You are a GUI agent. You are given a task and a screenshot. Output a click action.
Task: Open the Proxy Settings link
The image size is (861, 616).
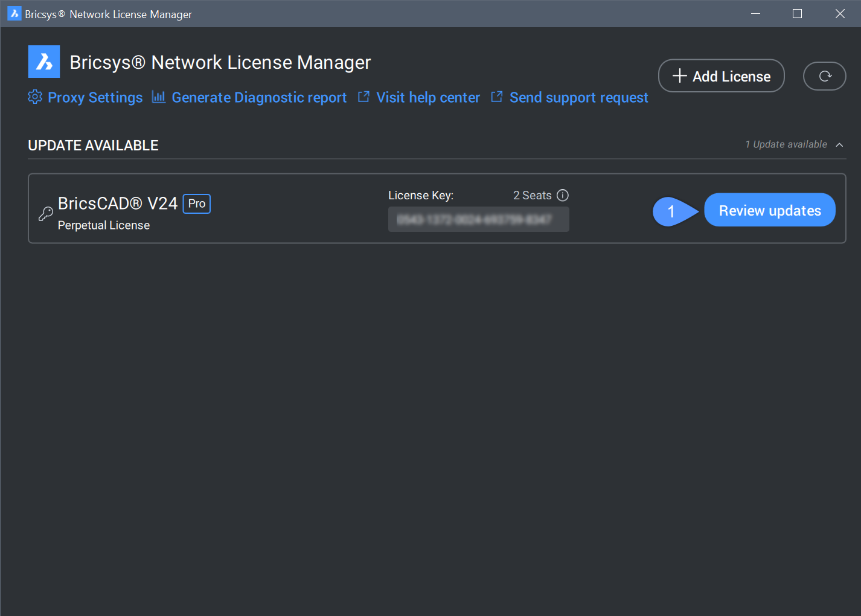point(95,98)
